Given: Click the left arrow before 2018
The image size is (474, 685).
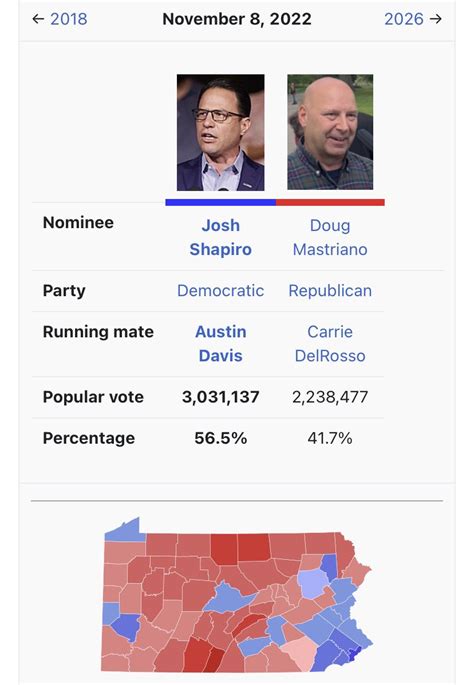Looking at the screenshot, I should [38, 19].
